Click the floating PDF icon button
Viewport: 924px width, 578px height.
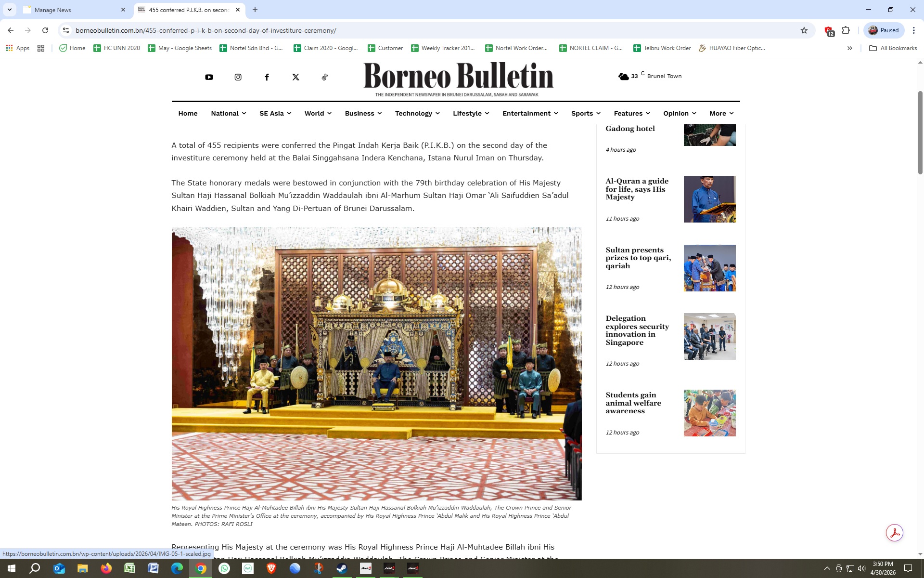[894, 533]
